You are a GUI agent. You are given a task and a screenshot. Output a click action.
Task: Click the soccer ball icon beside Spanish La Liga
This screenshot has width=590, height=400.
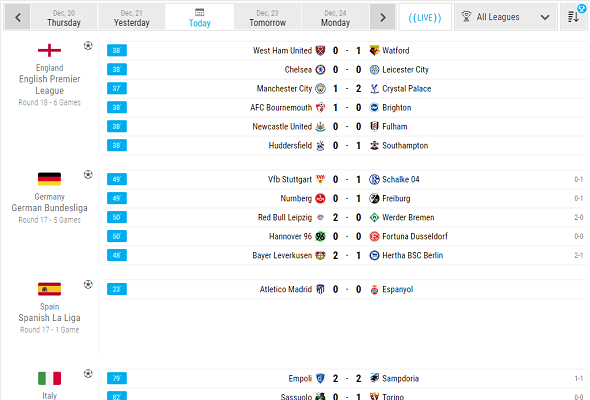click(88, 284)
